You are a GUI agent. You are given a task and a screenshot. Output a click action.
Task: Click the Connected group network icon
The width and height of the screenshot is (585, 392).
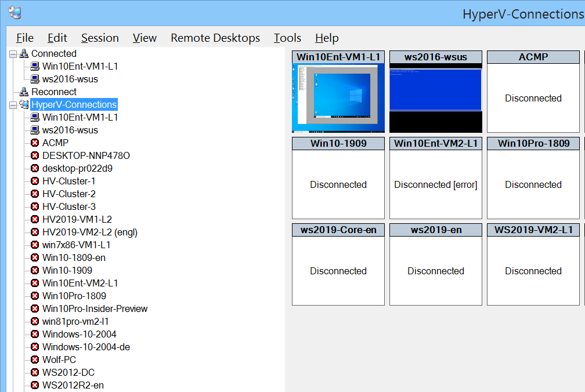[x=24, y=54]
